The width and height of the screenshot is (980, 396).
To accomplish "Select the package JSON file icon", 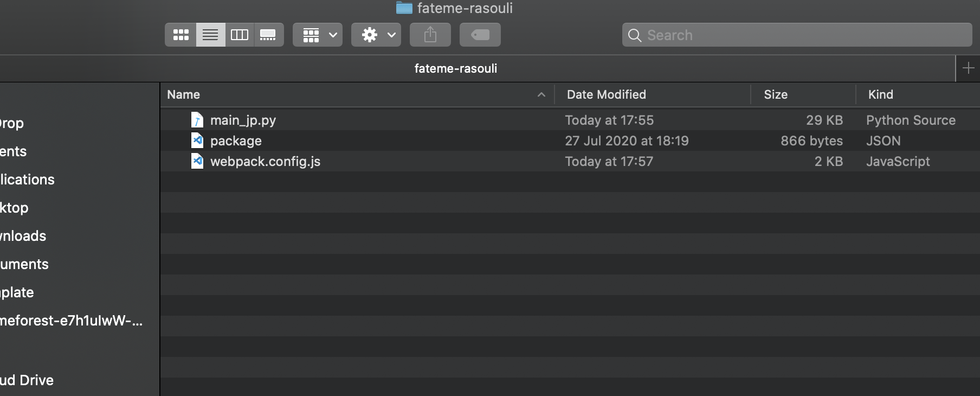I will pos(197,140).
